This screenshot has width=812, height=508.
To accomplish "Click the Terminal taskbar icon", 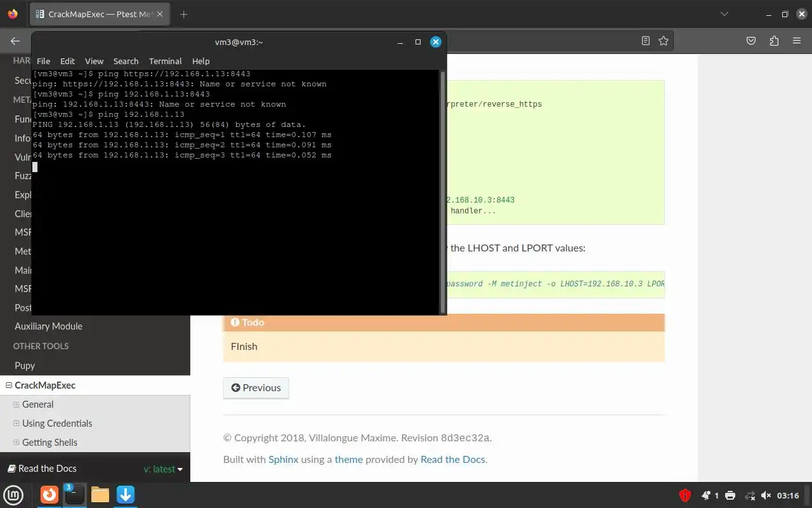I will 74,495.
